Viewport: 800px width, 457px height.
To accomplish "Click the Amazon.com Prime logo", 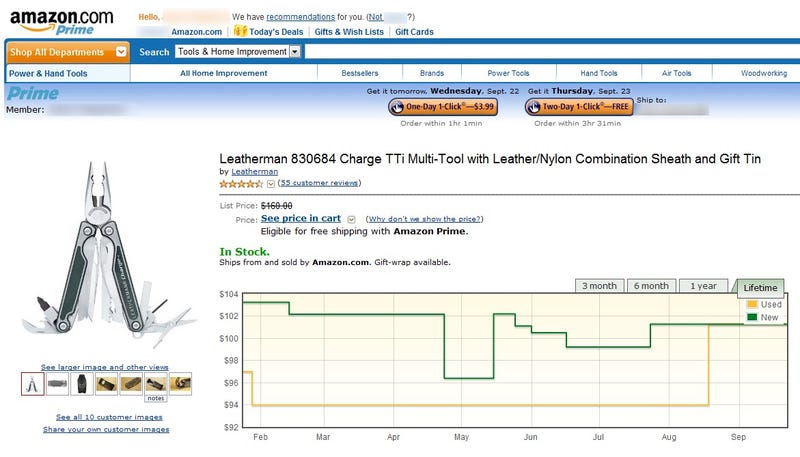I will [61, 23].
